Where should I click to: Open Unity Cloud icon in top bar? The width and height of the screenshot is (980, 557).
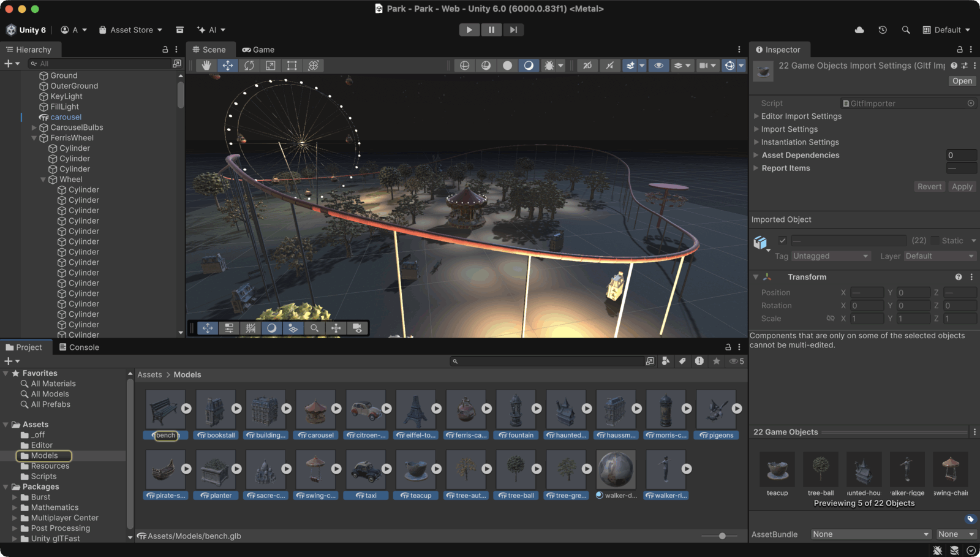click(859, 30)
